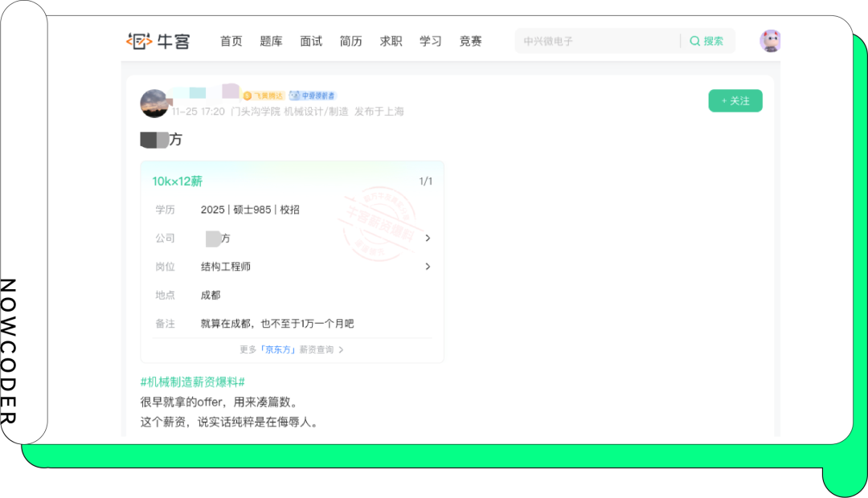Click the 10k×12薪 salary card title

[x=177, y=182]
